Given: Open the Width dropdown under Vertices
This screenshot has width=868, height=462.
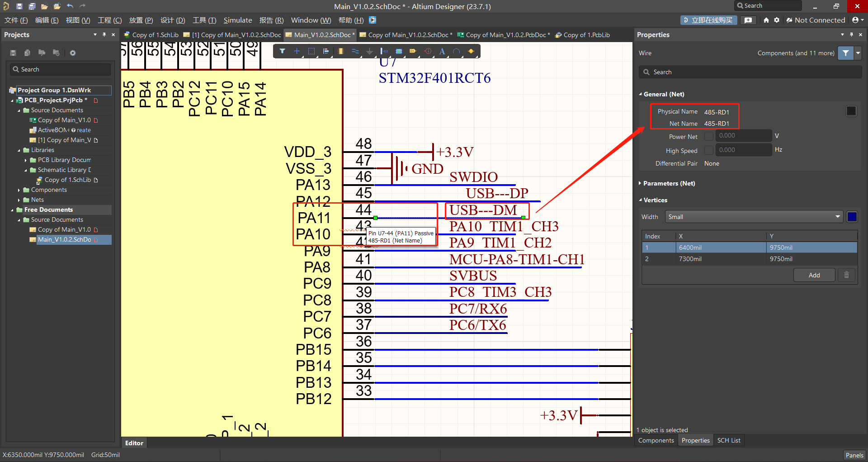Looking at the screenshot, I should click(x=754, y=217).
